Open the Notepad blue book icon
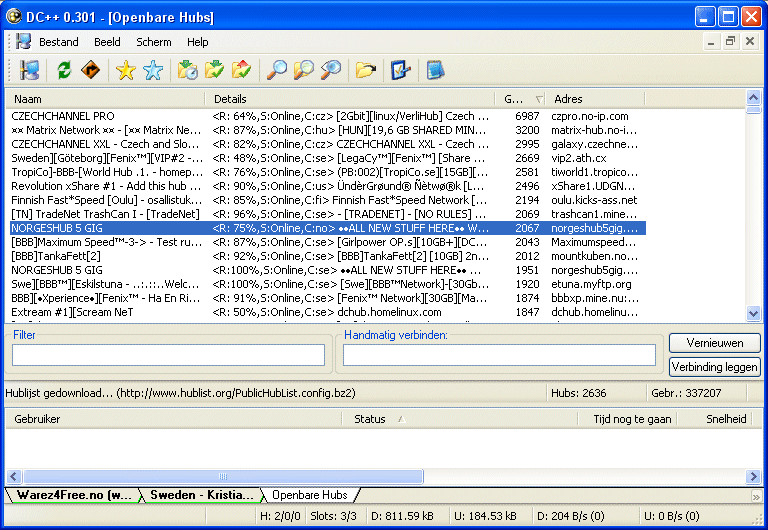 (x=435, y=71)
